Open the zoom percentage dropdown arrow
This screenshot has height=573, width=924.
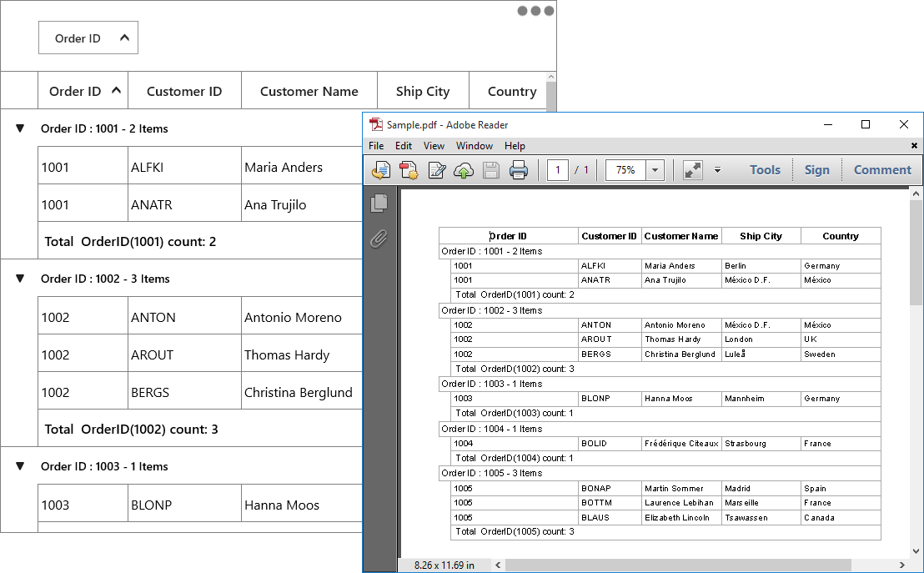click(655, 170)
